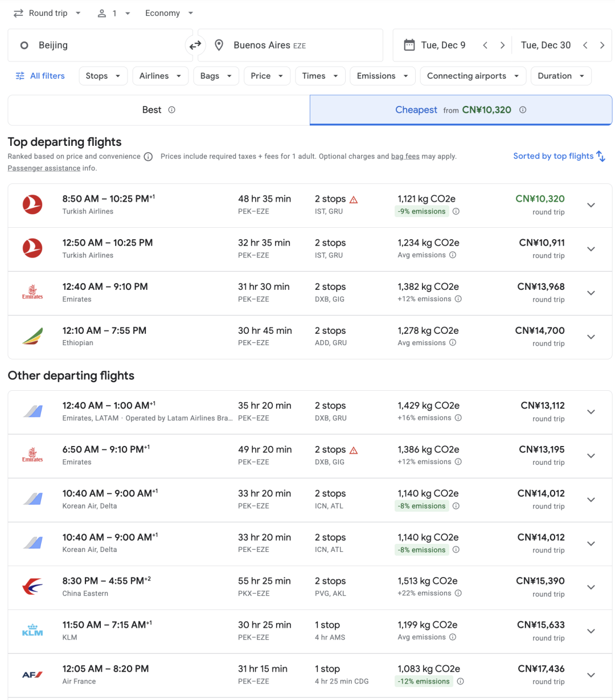Click the calendar icon beside Tue, Dec 9
Screen dimensions: 615x700
[409, 45]
